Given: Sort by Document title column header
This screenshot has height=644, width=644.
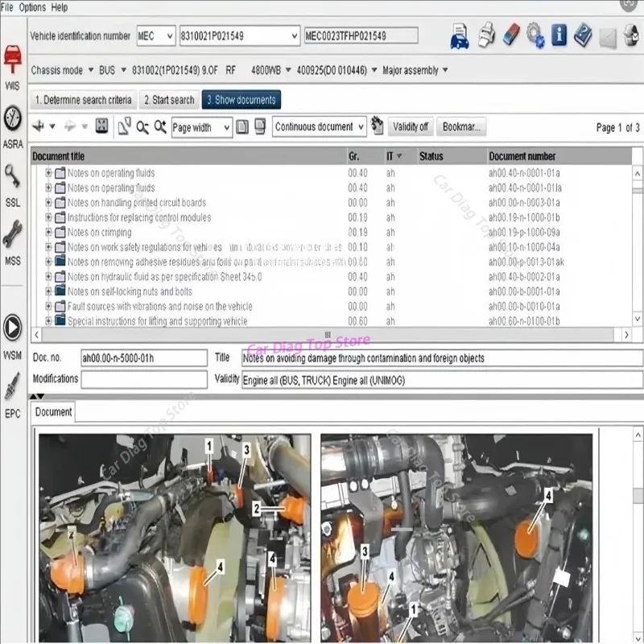Looking at the screenshot, I should [x=189, y=156].
